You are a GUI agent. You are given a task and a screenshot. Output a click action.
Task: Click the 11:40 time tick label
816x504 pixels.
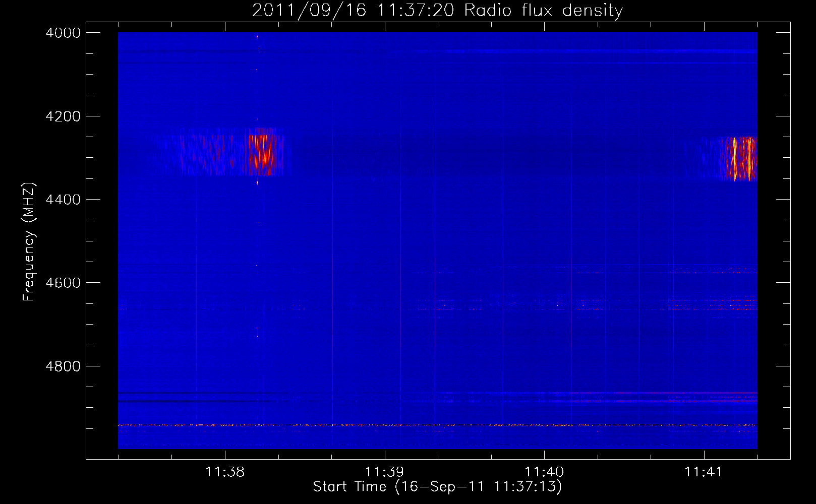(544, 472)
